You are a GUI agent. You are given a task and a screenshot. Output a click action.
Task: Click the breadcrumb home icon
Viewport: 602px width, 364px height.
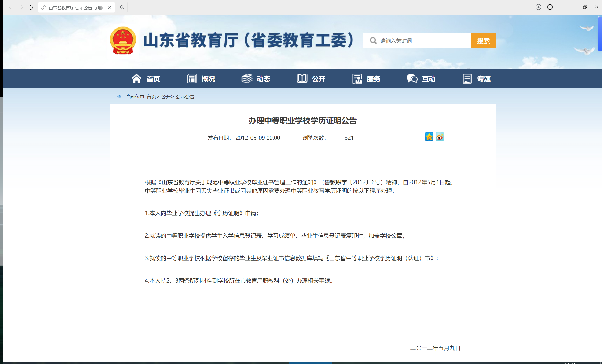(x=119, y=97)
